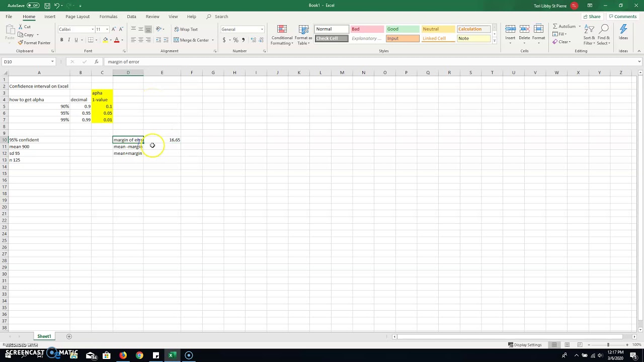Click Decrease Decimal icon
This screenshot has height=362, width=644.
click(x=260, y=40)
